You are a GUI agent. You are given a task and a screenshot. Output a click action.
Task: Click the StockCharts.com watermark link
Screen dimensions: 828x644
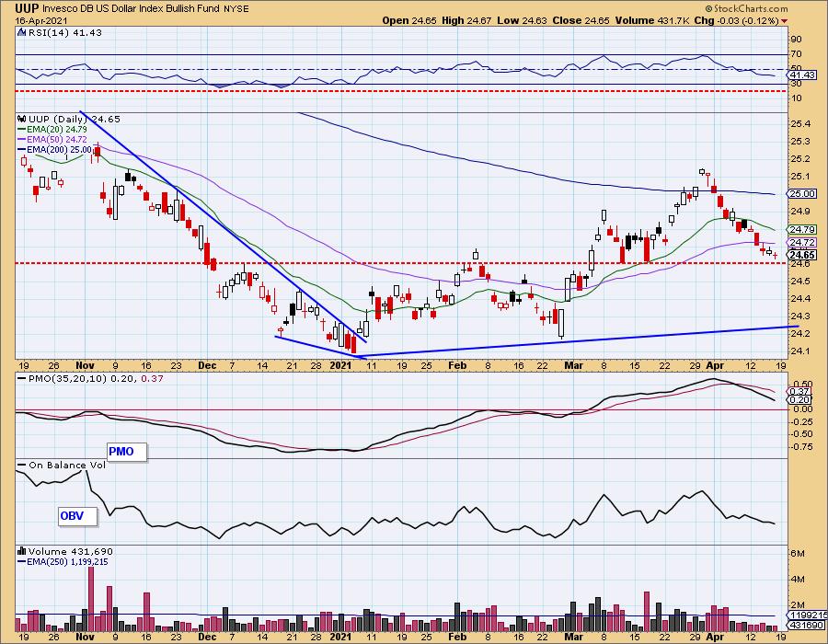click(x=746, y=8)
